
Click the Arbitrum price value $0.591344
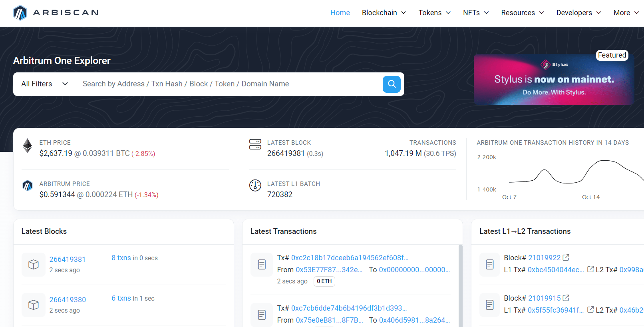57,195
